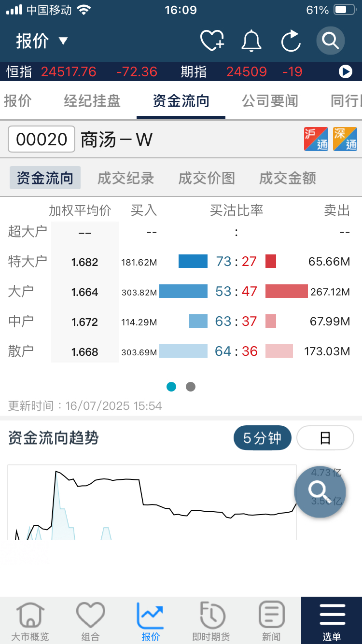Tap the 大户 buy amount 303.82M
Image resolution: width=362 pixels, height=644 pixels.
[139, 293]
